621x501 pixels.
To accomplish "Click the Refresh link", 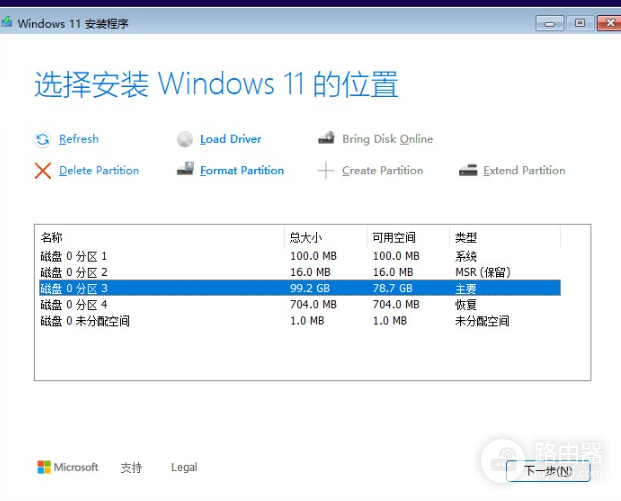I will pyautogui.click(x=79, y=139).
